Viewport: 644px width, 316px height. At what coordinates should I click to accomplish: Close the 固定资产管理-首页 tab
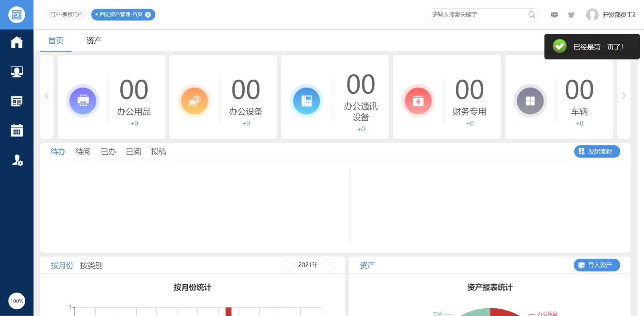pyautogui.click(x=148, y=15)
